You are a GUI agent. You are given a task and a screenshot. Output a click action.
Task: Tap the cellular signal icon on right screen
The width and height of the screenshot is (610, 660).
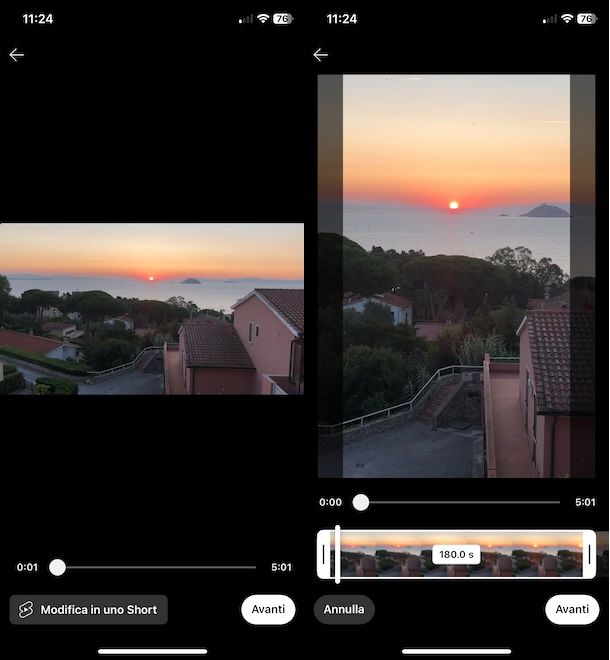click(549, 19)
